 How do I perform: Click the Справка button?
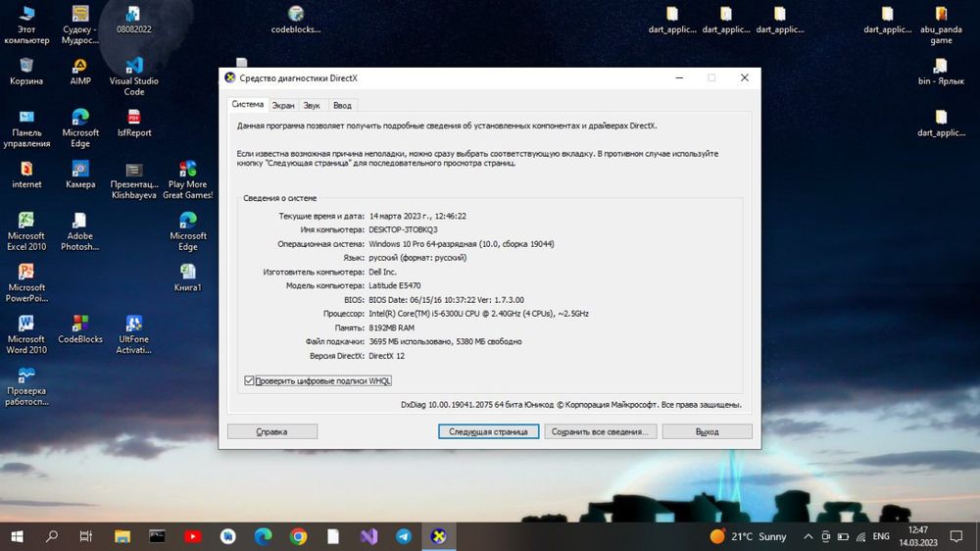click(x=271, y=431)
